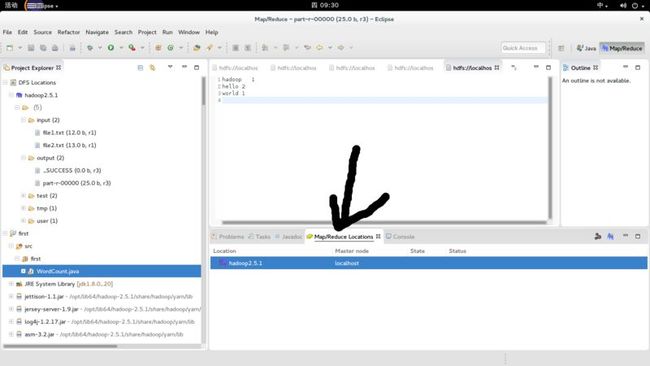The height and width of the screenshot is (366, 650).
Task: Open the External Tools dropdown arrow
Action: coord(142,48)
